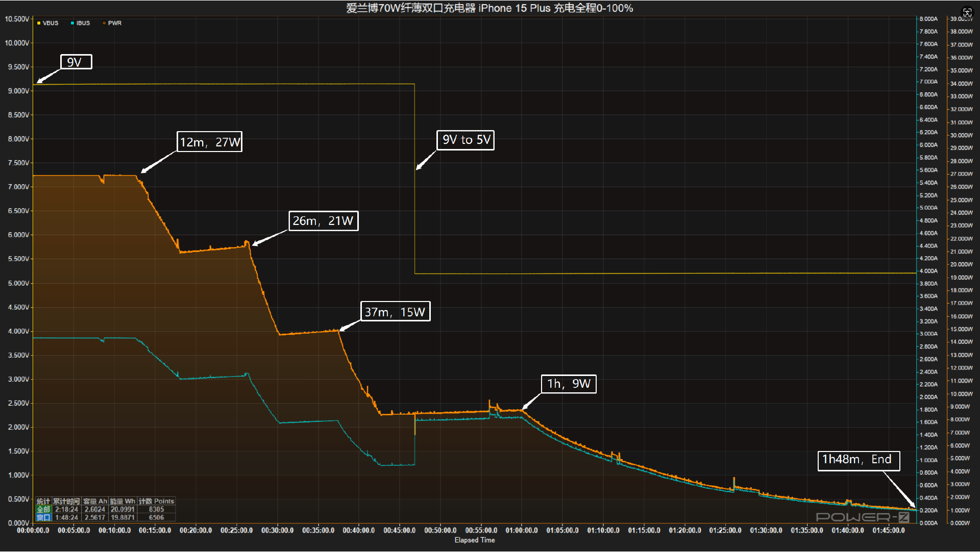980x552 pixels.
Task: Select the 2.5617 capacity cell
Action: click(95, 517)
